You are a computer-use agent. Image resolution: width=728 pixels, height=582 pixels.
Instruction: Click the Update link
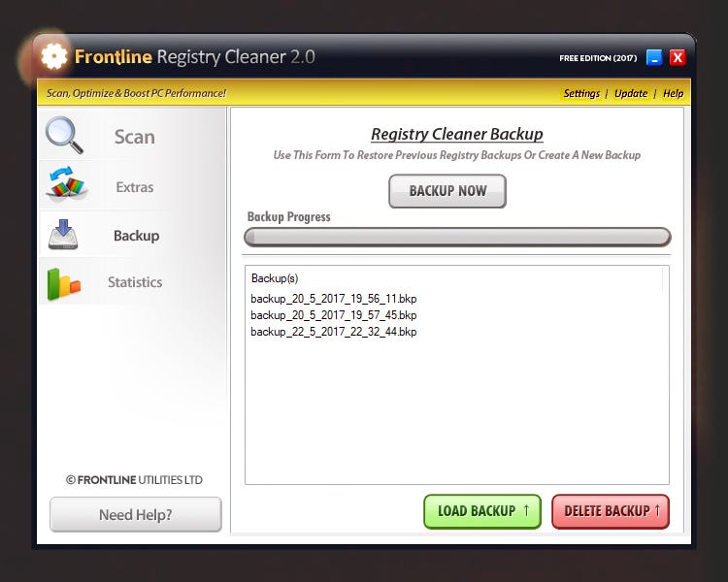pyautogui.click(x=631, y=93)
